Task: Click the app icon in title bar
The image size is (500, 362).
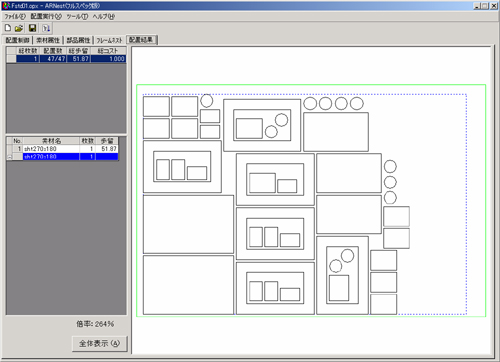Action: tap(5, 6)
